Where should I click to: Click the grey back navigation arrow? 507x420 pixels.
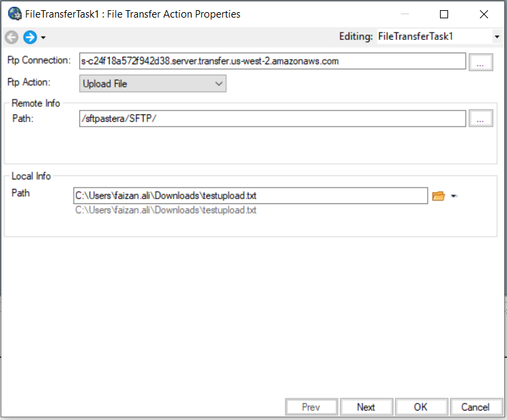[12, 37]
